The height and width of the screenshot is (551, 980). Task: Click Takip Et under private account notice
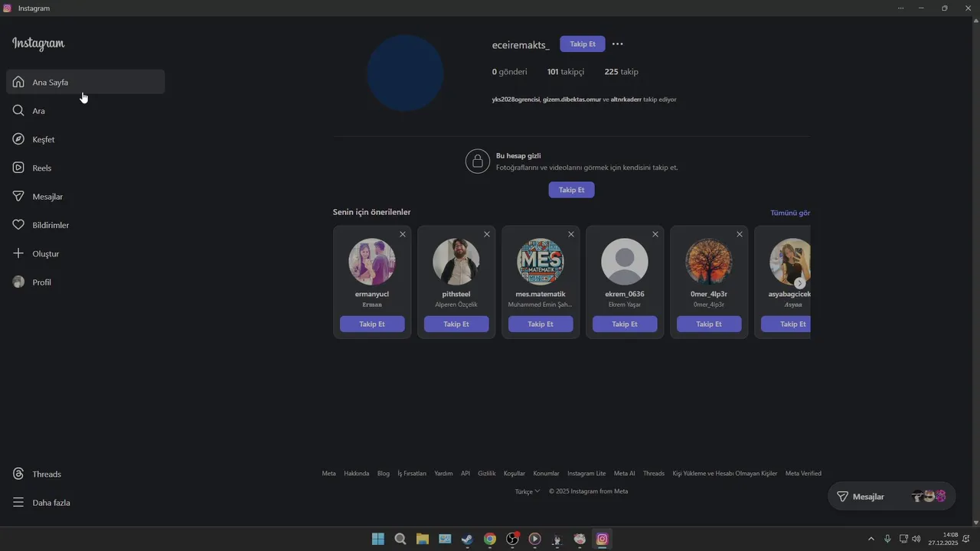click(x=571, y=190)
